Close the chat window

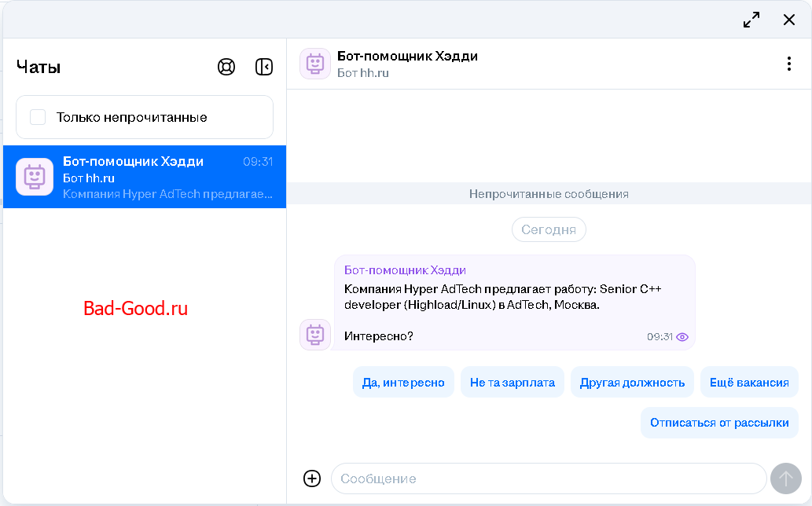(789, 20)
